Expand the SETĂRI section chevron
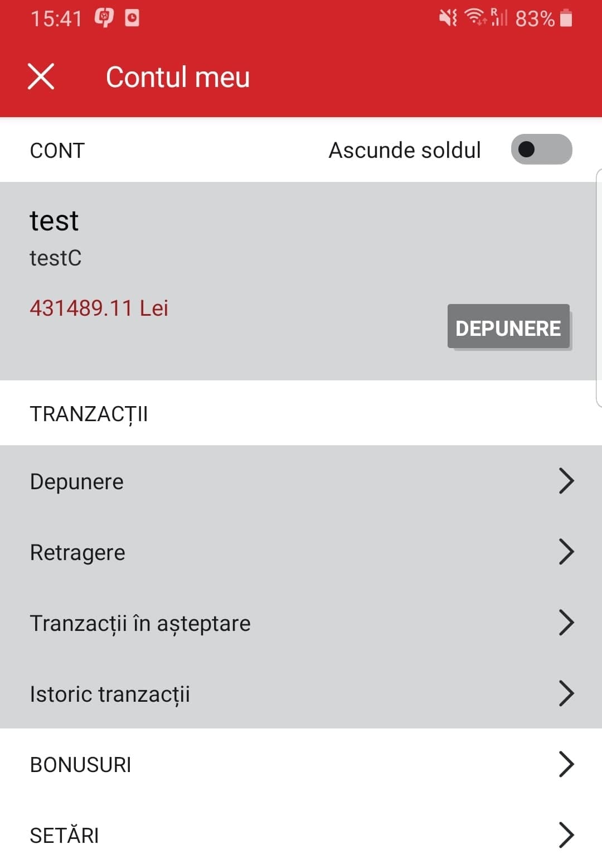 [x=566, y=835]
